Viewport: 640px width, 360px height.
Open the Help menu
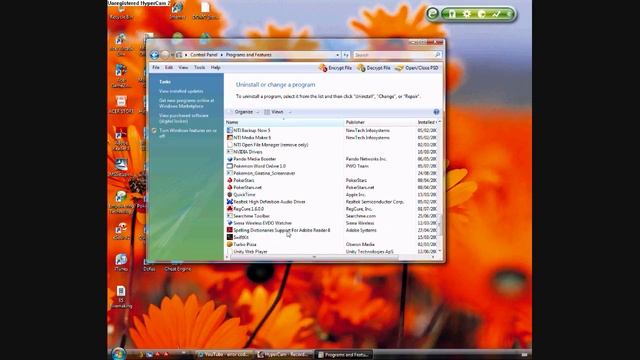pos(216,68)
